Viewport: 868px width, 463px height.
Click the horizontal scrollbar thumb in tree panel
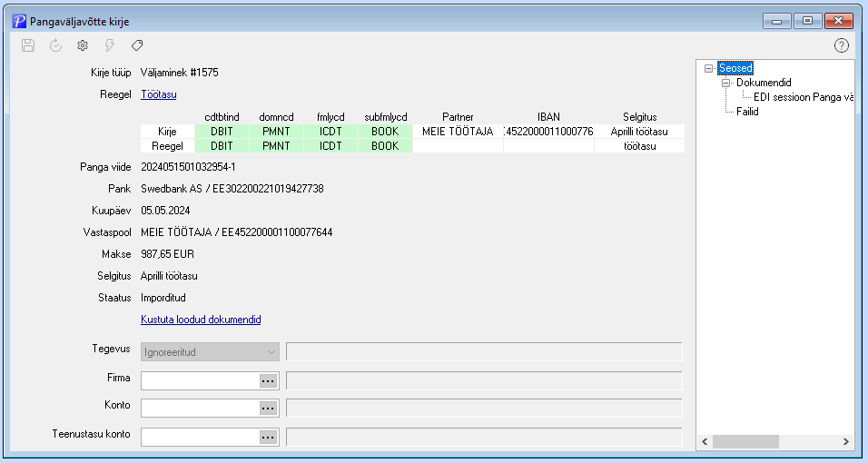pos(745,441)
